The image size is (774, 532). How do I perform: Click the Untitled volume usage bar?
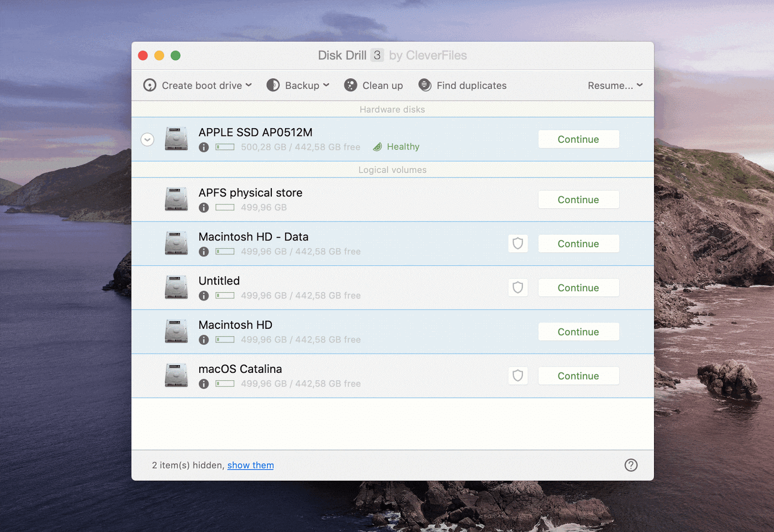click(x=225, y=296)
